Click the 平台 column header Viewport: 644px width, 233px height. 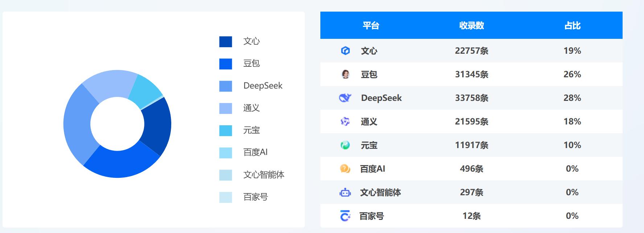370,25
